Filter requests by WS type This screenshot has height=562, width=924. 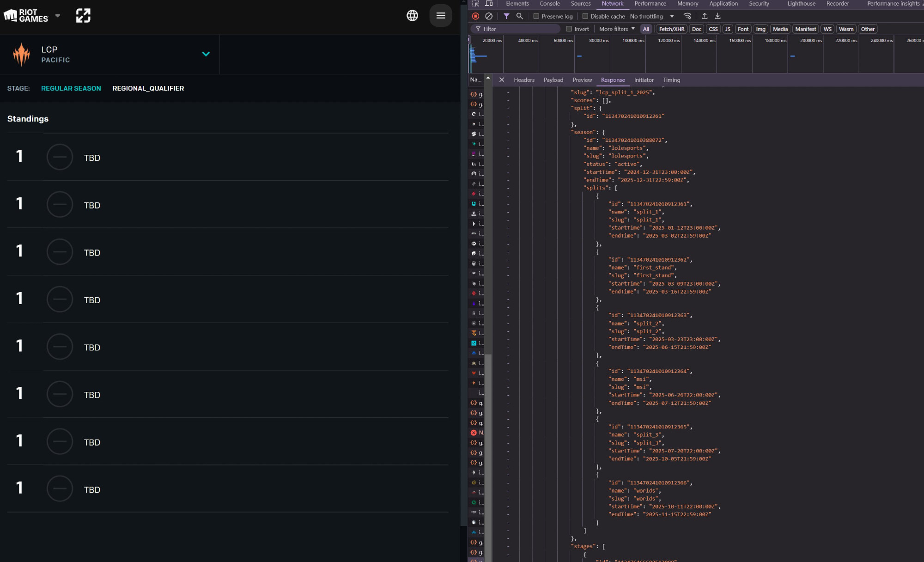tap(827, 29)
